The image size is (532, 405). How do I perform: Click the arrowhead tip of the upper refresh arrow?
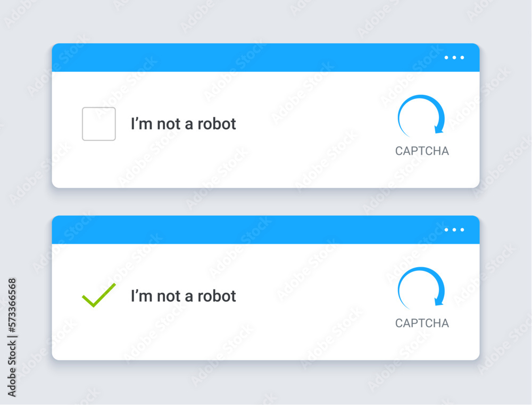coord(439,129)
